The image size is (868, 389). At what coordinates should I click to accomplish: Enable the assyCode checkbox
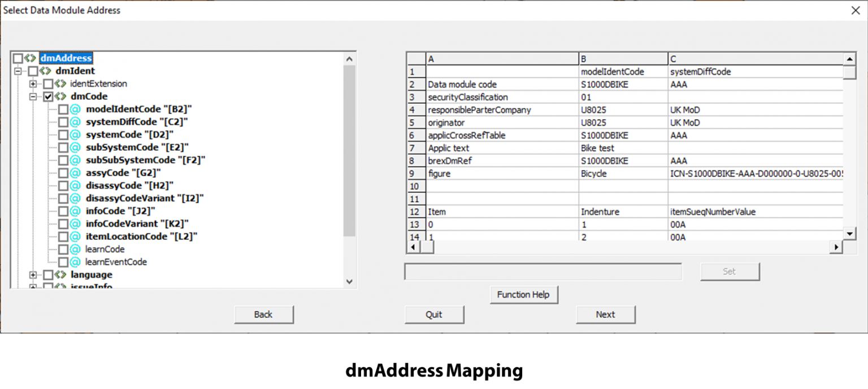click(63, 173)
